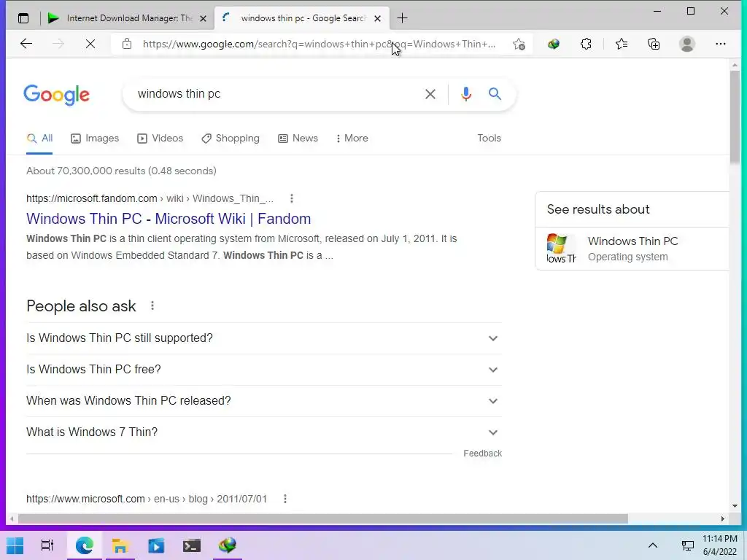Viewport: 747px width, 560px height.
Task: Open the clock and date flyout
Action: tap(720, 545)
